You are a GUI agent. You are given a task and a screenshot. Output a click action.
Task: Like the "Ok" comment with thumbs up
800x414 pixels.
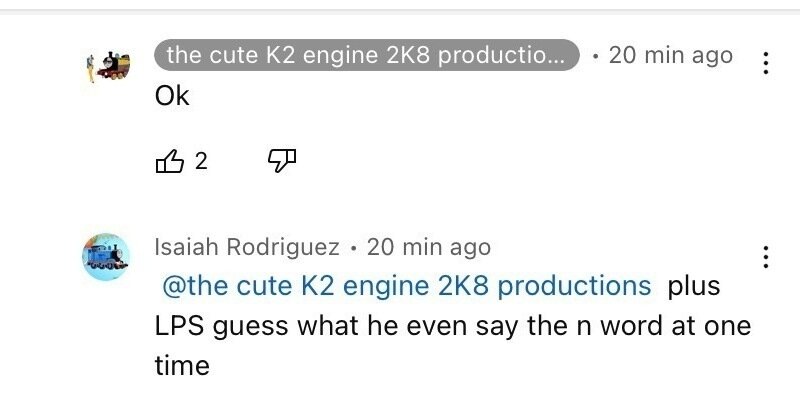[x=171, y=161]
